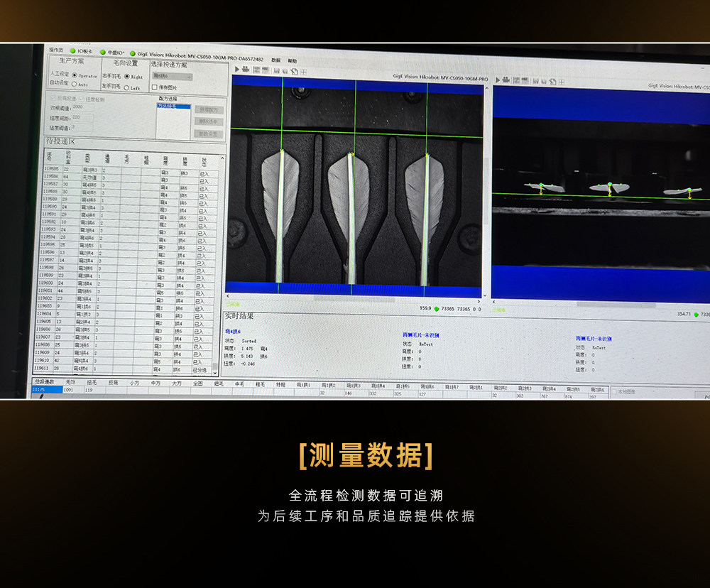Click the left camera's video camera icon
The width and height of the screenshot is (710, 588).
click(246, 70)
